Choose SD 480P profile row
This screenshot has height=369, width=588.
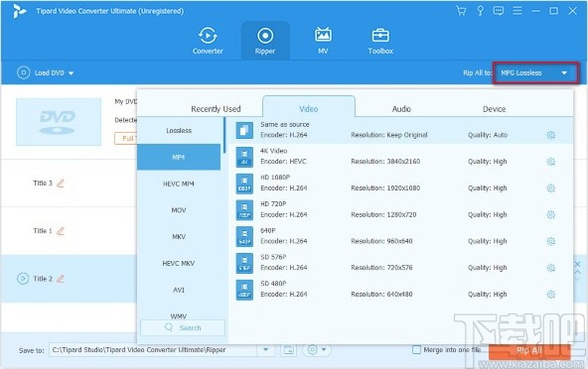(400, 290)
